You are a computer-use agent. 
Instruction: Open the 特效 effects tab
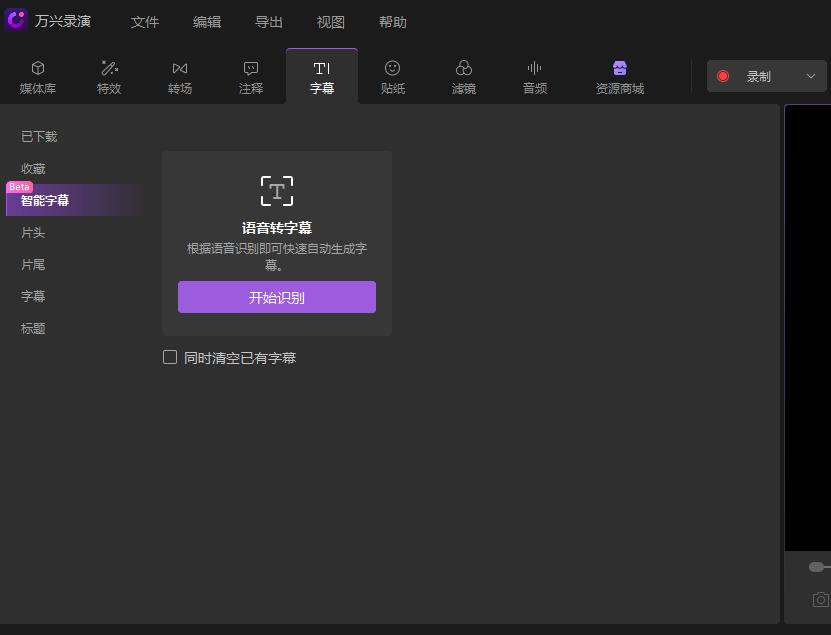point(109,77)
